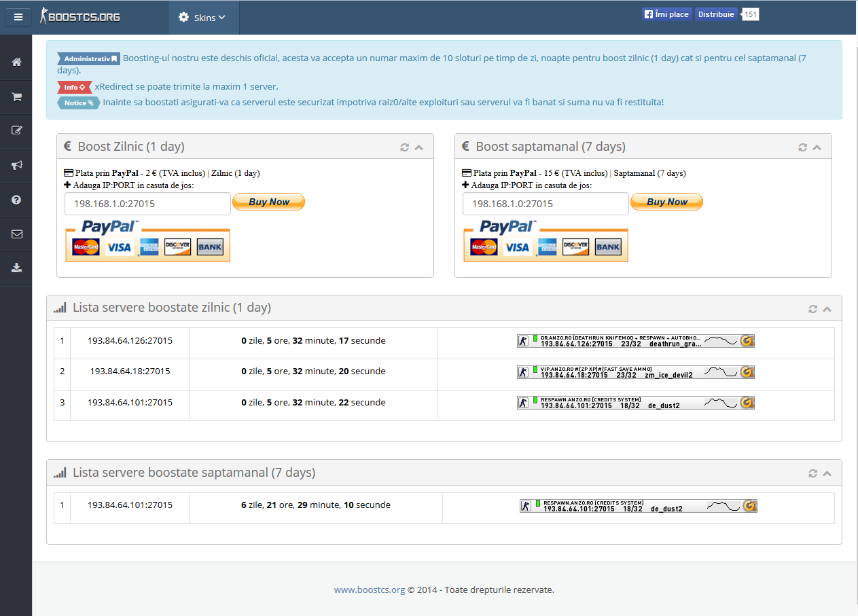Click the GameTracker icon on the VIP.ANZO.RO banner
858x616 pixels.
[747, 372]
